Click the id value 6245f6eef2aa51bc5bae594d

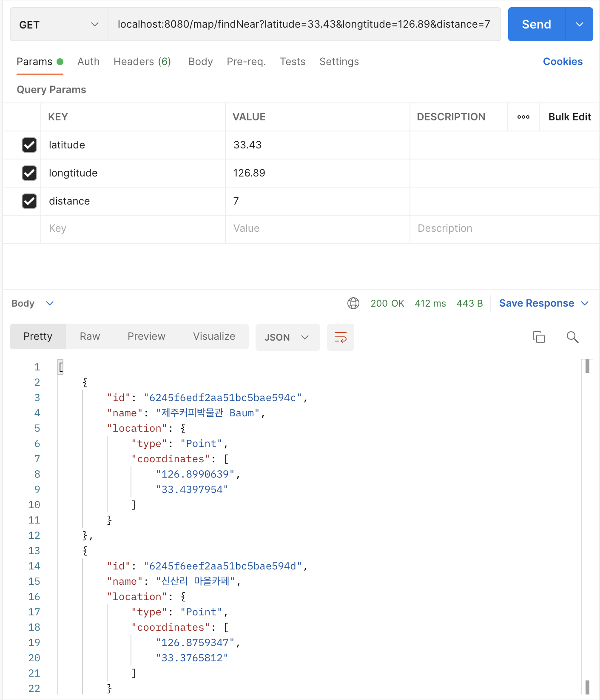tap(223, 566)
